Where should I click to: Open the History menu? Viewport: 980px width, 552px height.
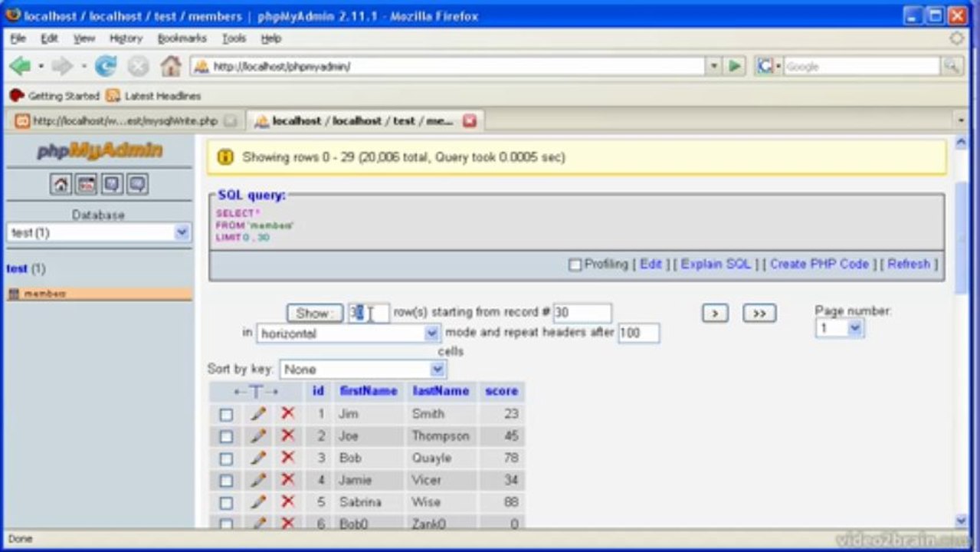pyautogui.click(x=126, y=38)
